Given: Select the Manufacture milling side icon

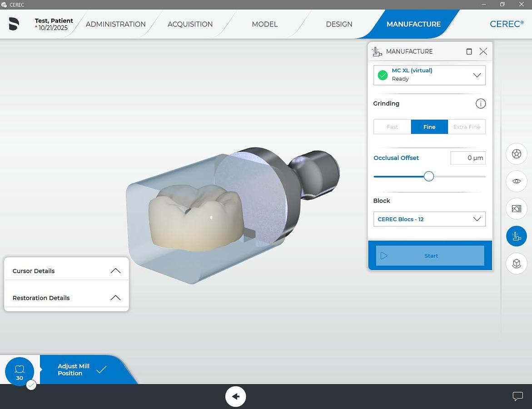Looking at the screenshot, I should 516,236.
